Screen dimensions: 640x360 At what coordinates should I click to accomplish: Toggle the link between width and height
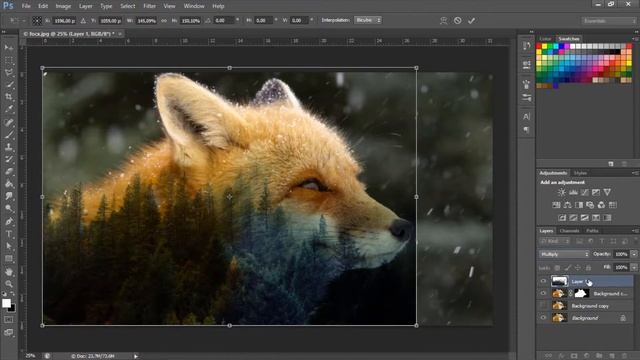164,20
